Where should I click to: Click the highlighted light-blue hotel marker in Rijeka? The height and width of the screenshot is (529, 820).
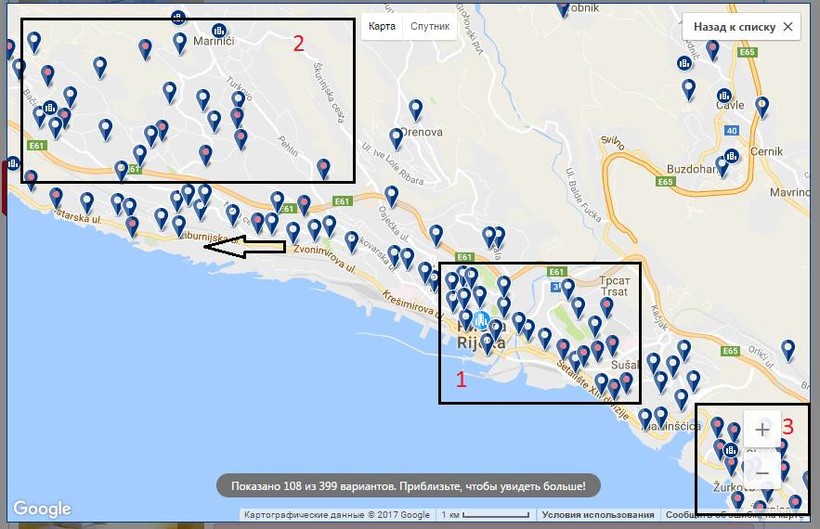pos(482,321)
